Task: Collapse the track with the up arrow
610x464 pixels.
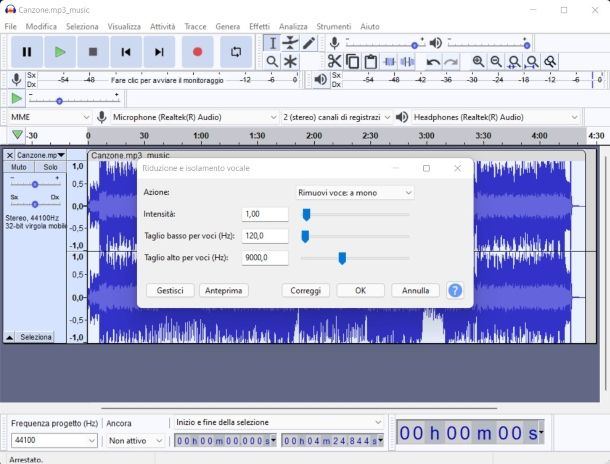Action: tap(10, 337)
